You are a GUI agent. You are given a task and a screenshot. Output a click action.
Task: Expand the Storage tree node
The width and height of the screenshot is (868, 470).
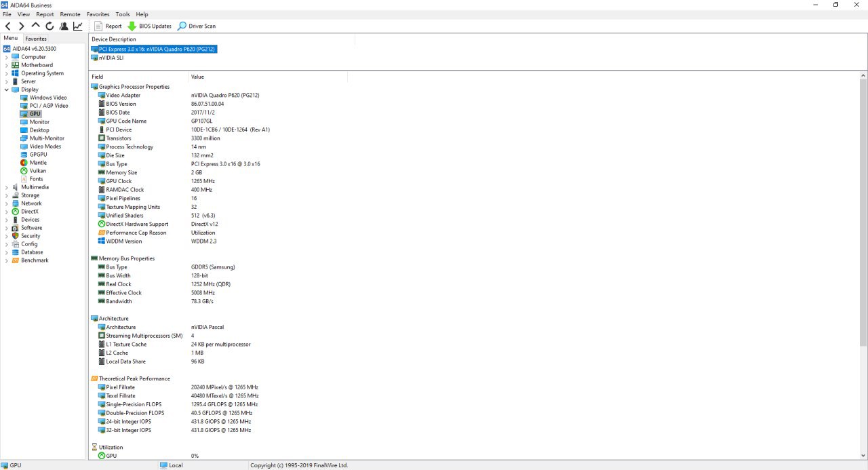click(7, 195)
